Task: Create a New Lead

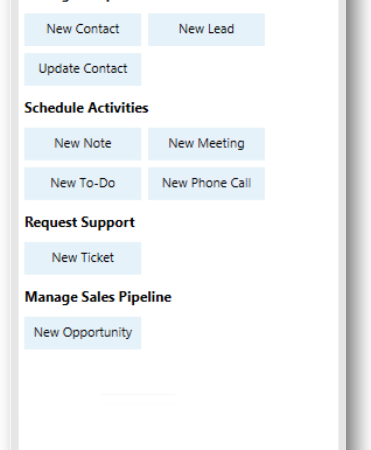Action: pyautogui.click(x=206, y=30)
